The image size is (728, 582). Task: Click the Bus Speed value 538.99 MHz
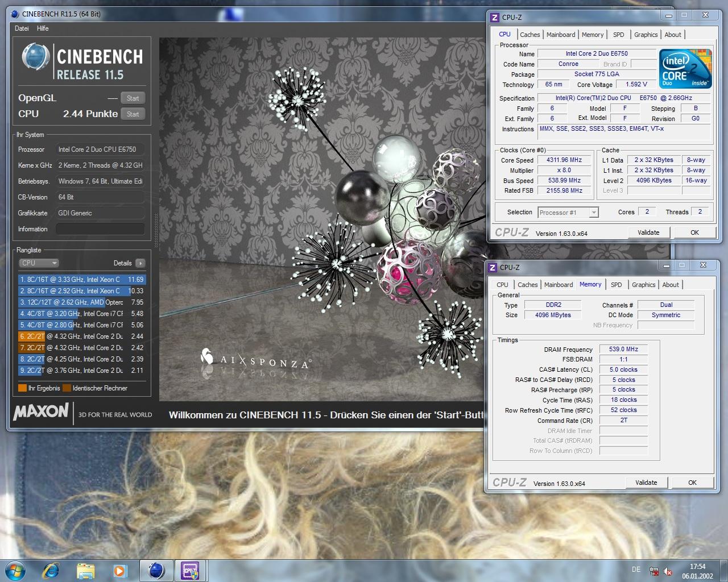pyautogui.click(x=564, y=181)
